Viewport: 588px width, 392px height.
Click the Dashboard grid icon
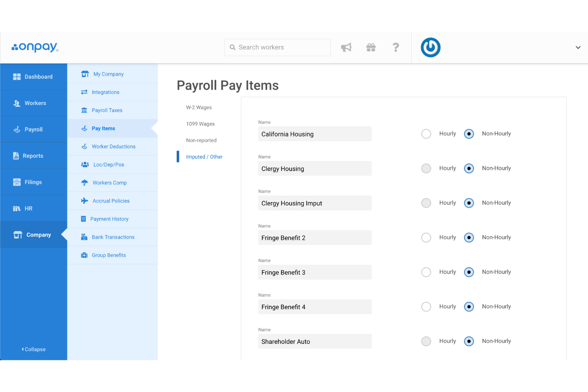17,77
